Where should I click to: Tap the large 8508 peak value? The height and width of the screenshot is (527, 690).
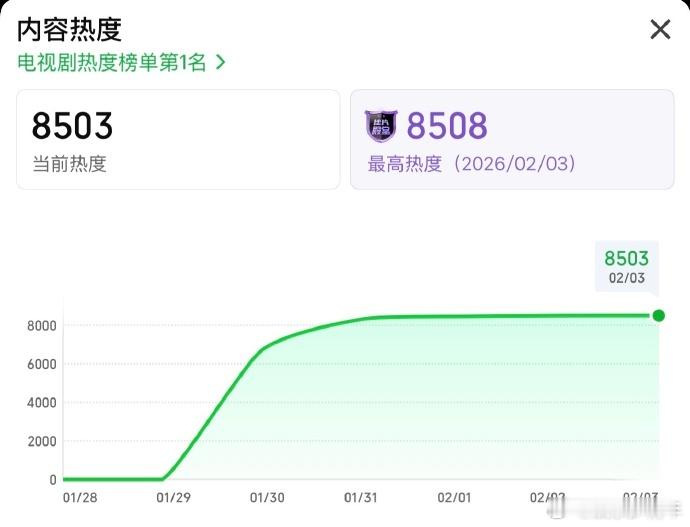[447, 126]
